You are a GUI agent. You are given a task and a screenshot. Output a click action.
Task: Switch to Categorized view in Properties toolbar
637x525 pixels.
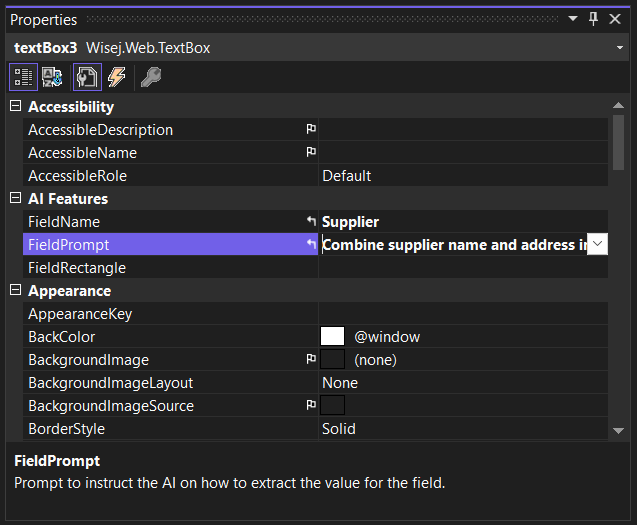coord(24,77)
